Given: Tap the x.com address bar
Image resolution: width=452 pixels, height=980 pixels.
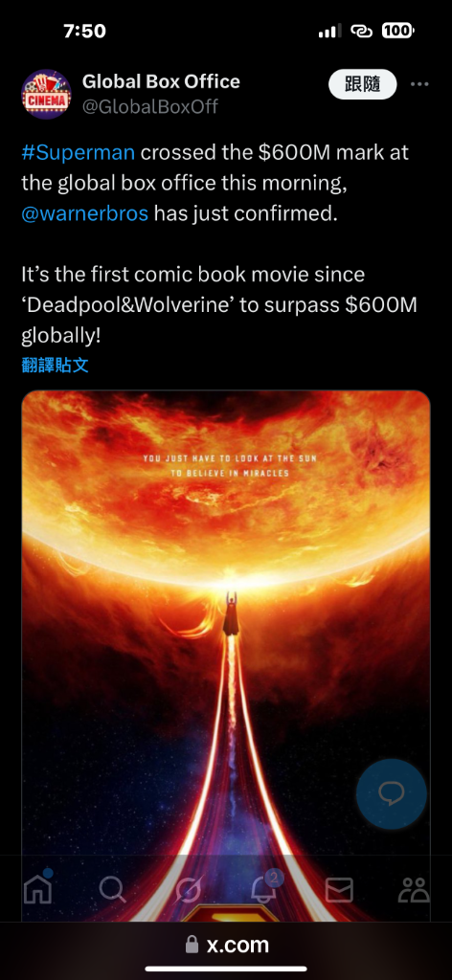Looking at the screenshot, I should coord(226,945).
